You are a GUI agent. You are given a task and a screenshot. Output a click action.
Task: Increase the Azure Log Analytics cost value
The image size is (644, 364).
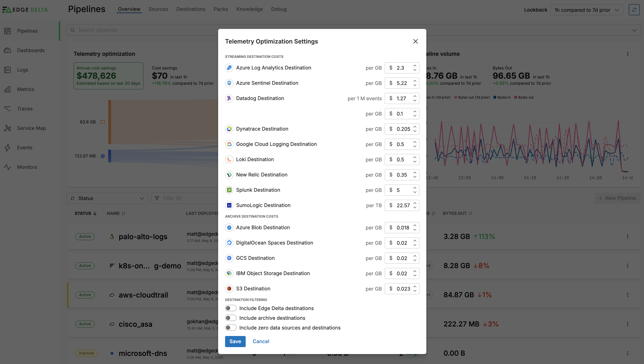click(x=415, y=66)
